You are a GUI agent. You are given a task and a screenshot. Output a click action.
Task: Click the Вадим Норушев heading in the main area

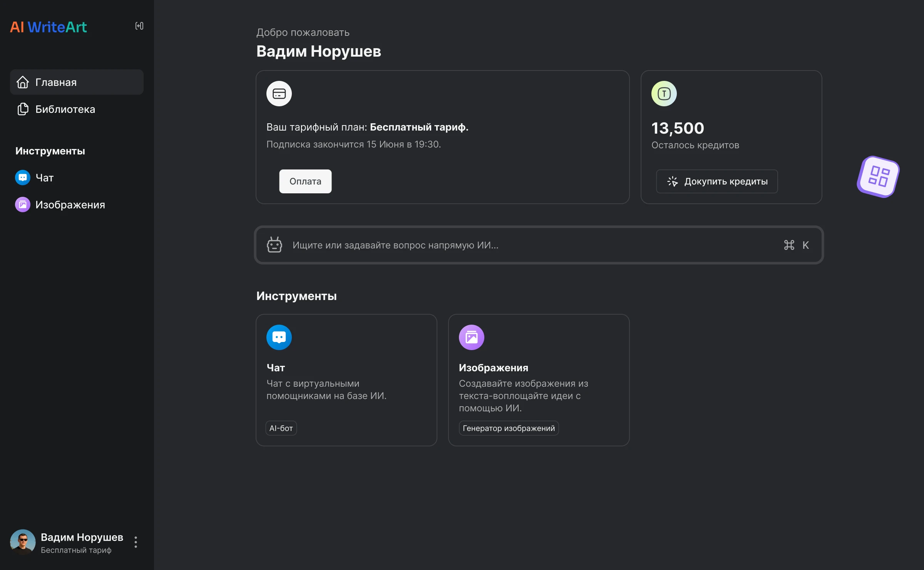[319, 51]
